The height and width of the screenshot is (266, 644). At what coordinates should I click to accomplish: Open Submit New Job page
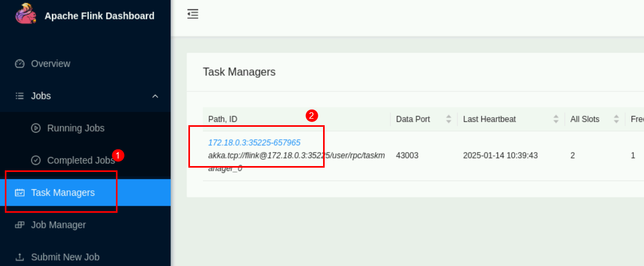pyautogui.click(x=85, y=257)
